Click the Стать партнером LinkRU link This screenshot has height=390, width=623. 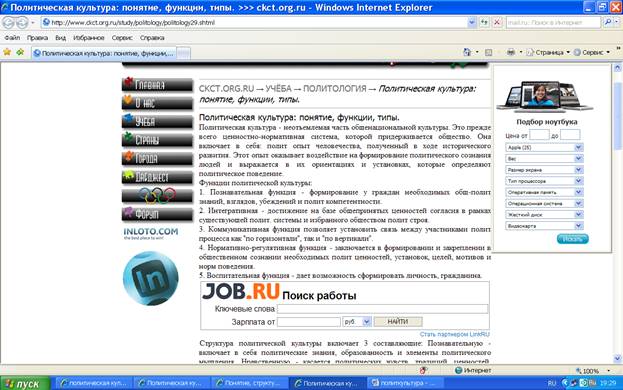(455, 334)
